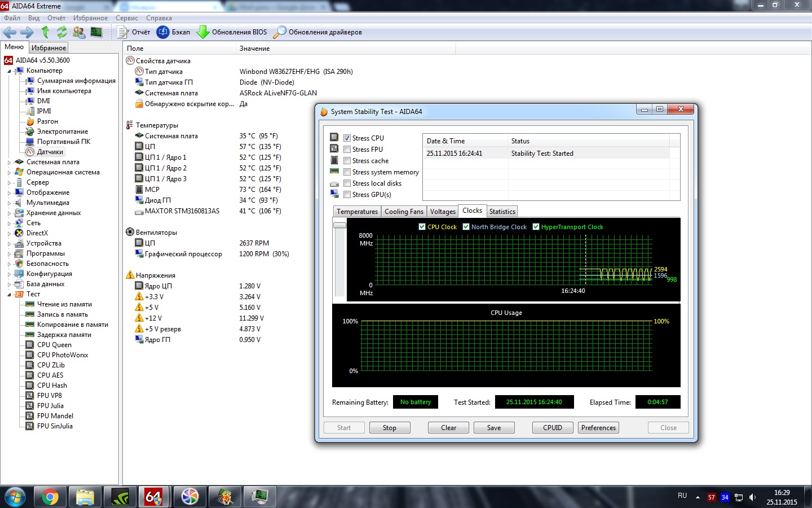Switch to the Temperatures tab

357,212
